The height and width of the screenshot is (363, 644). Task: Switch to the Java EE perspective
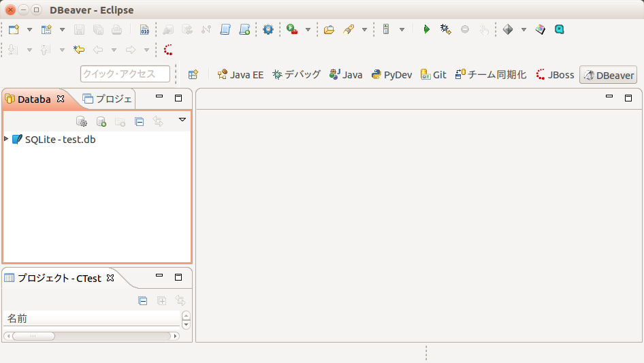pos(240,75)
